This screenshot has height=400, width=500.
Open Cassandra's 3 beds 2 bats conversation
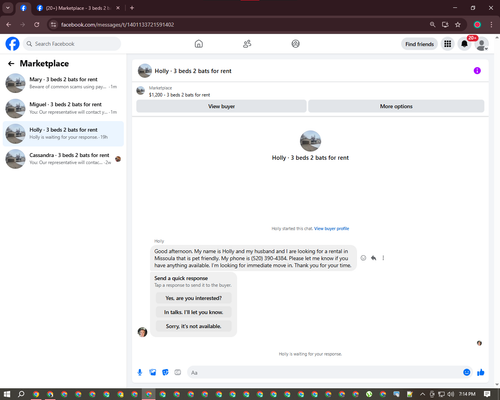coord(63,159)
